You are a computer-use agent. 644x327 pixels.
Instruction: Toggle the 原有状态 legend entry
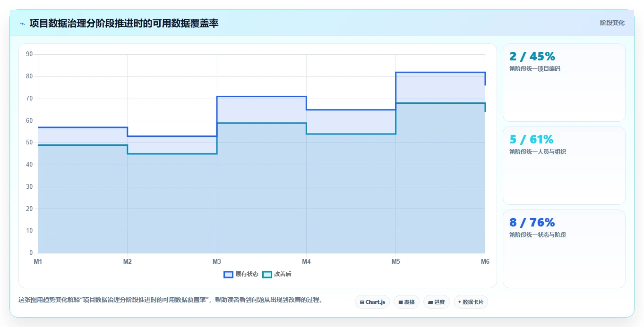pos(241,274)
